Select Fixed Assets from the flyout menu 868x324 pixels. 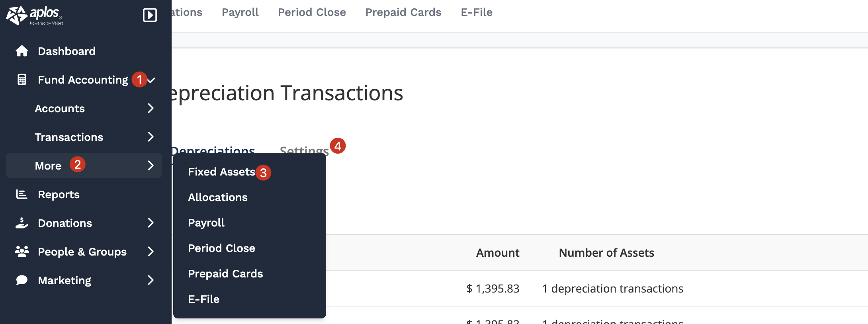tap(221, 172)
